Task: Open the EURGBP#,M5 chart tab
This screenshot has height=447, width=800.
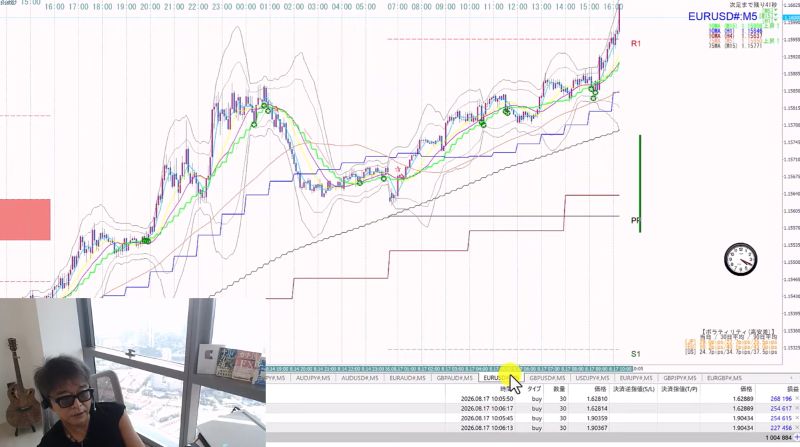Action: 724,378
